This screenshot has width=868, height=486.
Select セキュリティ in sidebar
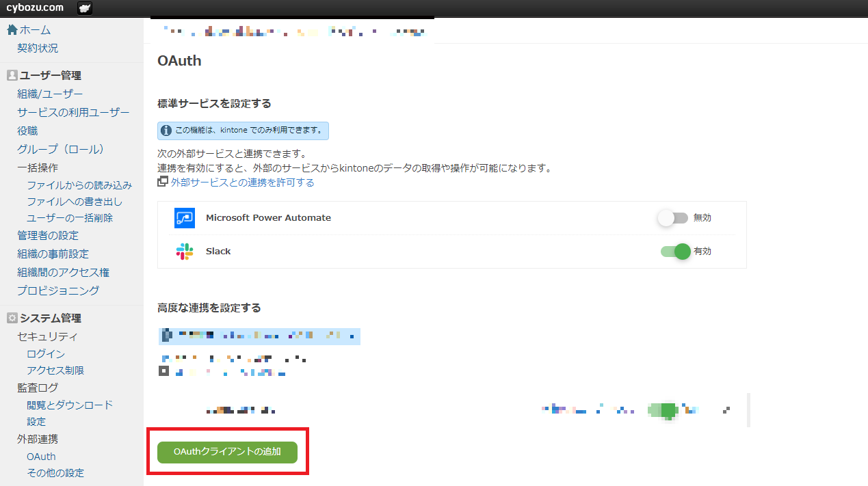[47, 336]
